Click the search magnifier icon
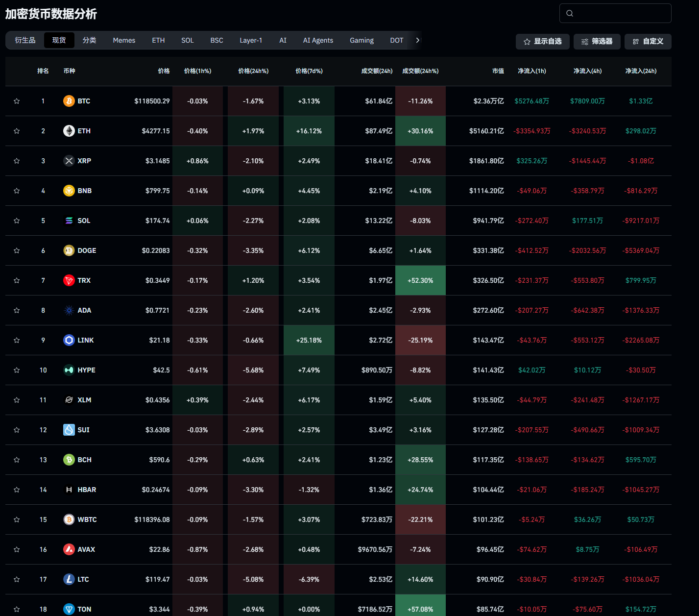 [x=570, y=13]
